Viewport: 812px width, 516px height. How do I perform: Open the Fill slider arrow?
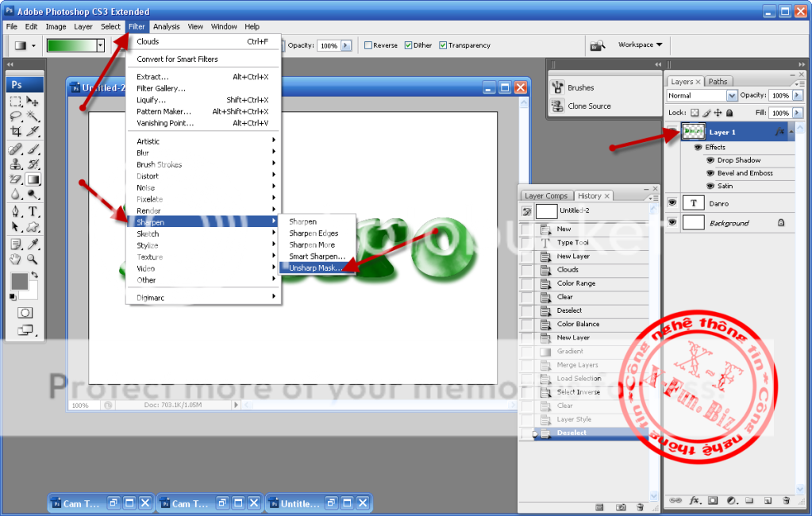coord(798,113)
